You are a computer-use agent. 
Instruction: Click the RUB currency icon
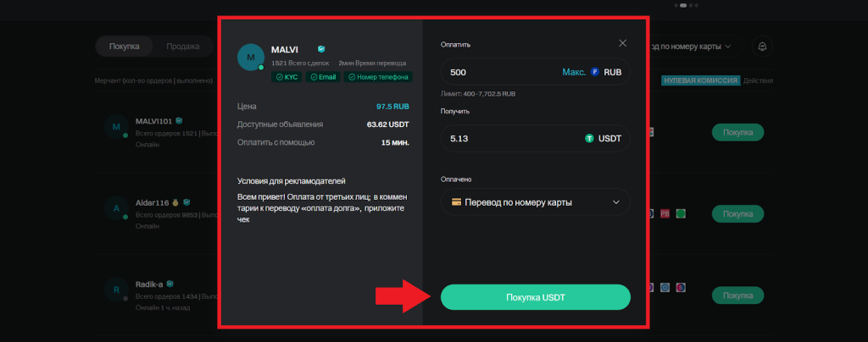coord(595,73)
